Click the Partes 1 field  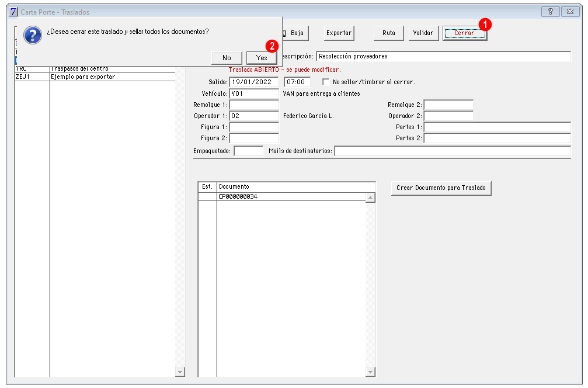coord(497,127)
